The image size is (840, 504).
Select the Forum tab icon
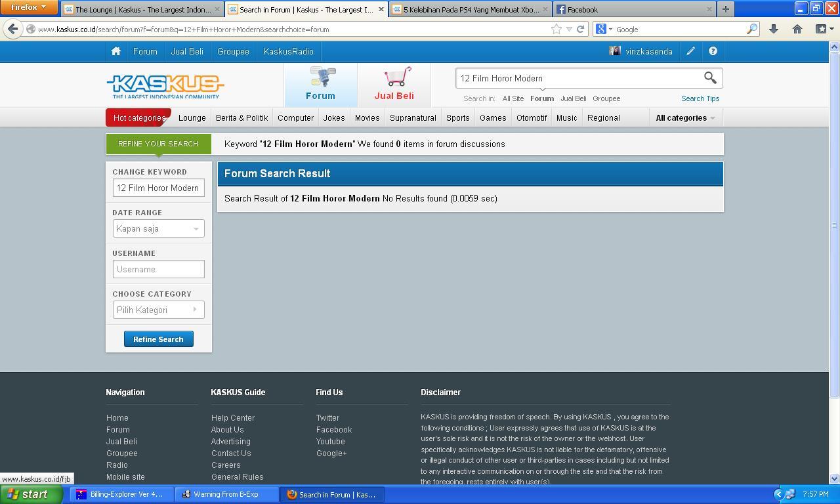click(320, 84)
